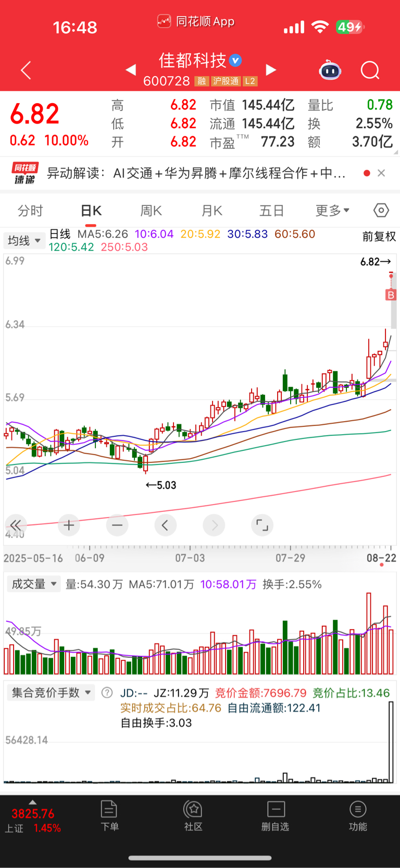Switch to next stock with right triangle

pos(271,69)
